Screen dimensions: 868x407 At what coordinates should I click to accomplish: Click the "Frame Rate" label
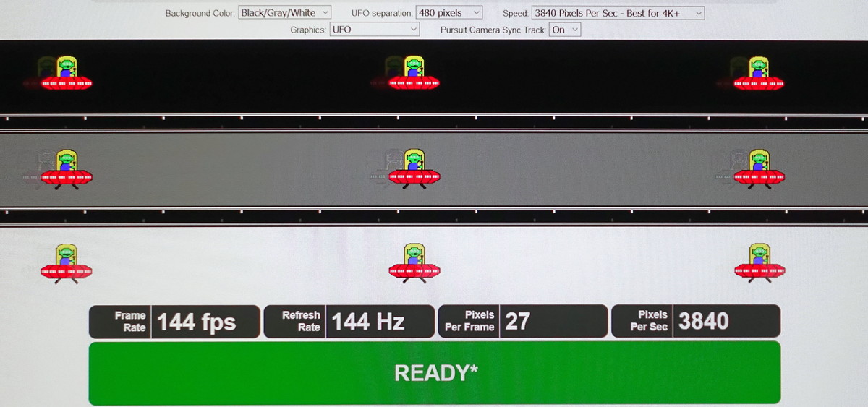130,322
